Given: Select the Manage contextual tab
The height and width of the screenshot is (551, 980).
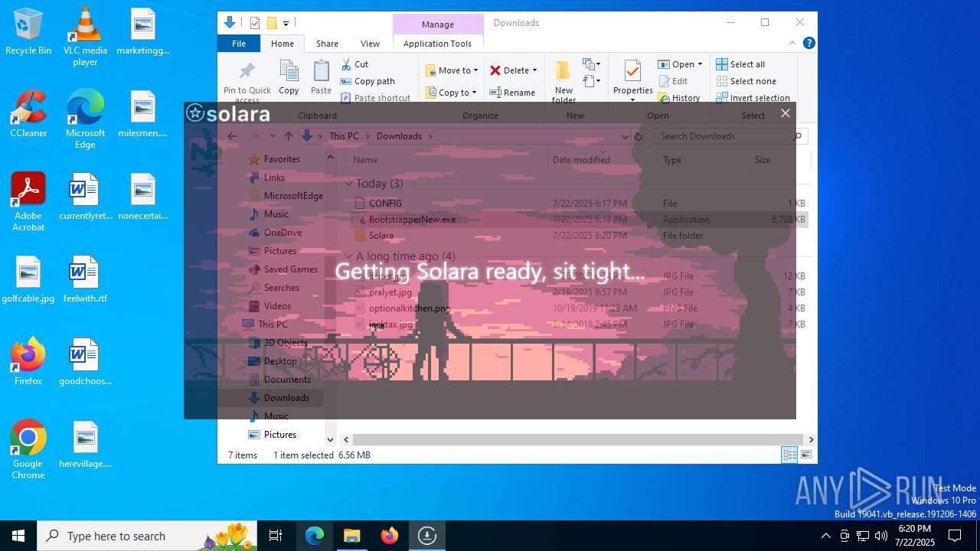Looking at the screenshot, I should click(437, 24).
